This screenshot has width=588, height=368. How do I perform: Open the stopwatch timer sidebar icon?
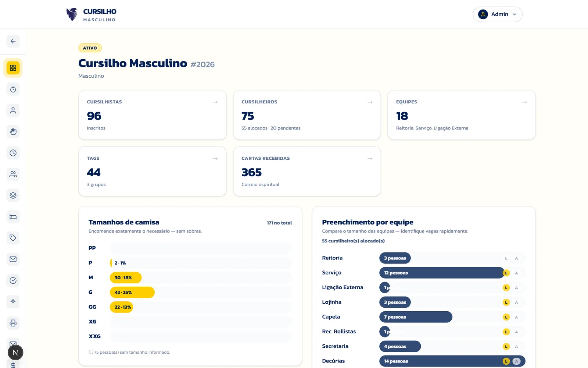[13, 89]
